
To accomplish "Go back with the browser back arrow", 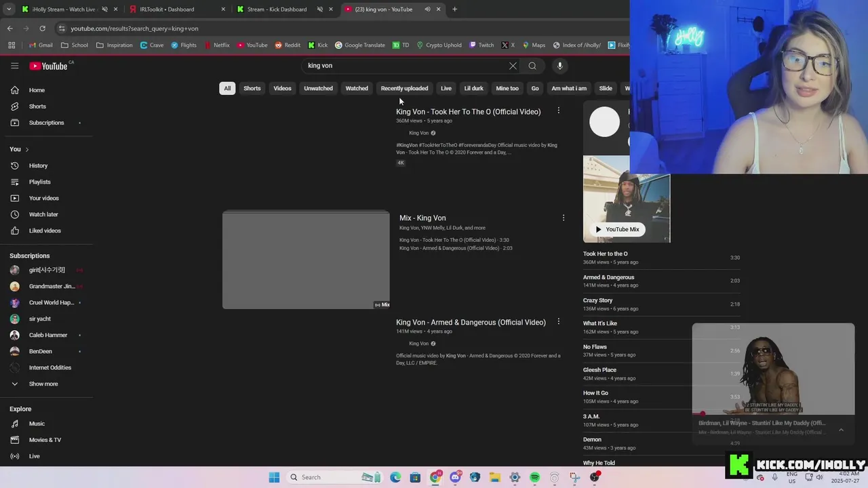I will [9, 28].
